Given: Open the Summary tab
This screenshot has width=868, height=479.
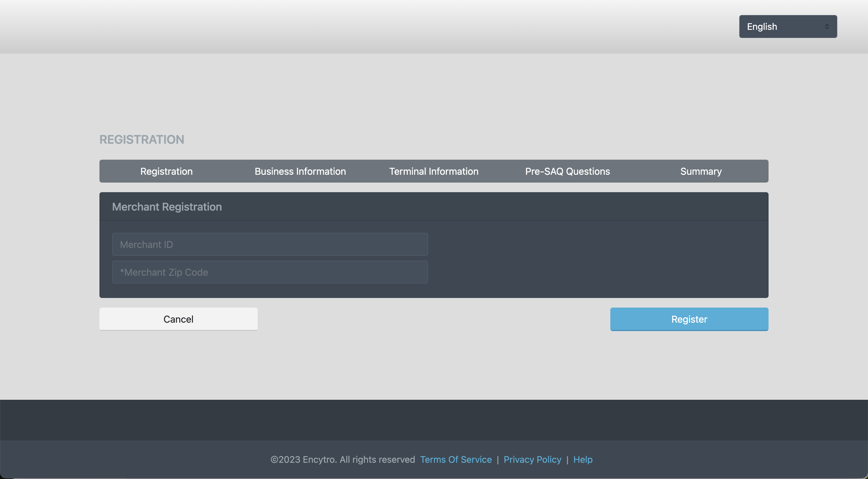Looking at the screenshot, I should pos(701,171).
